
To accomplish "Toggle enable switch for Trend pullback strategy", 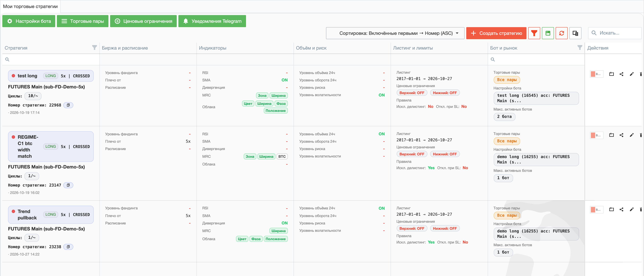I will [596, 210].
